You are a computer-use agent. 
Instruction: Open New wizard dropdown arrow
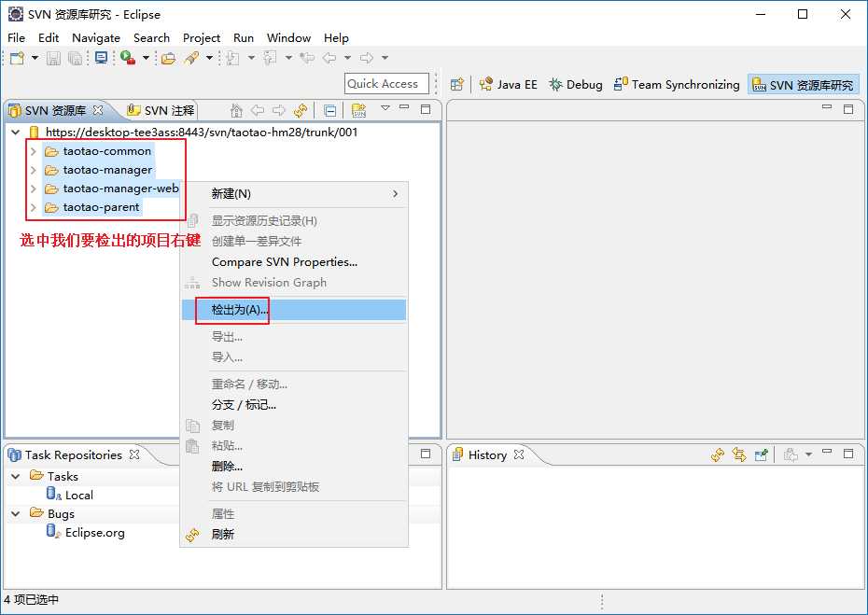click(35, 58)
